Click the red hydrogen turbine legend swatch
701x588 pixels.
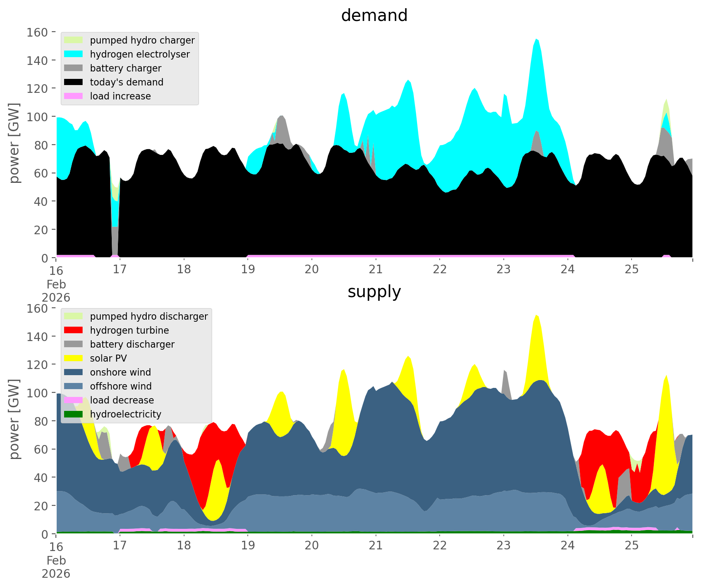pos(74,330)
